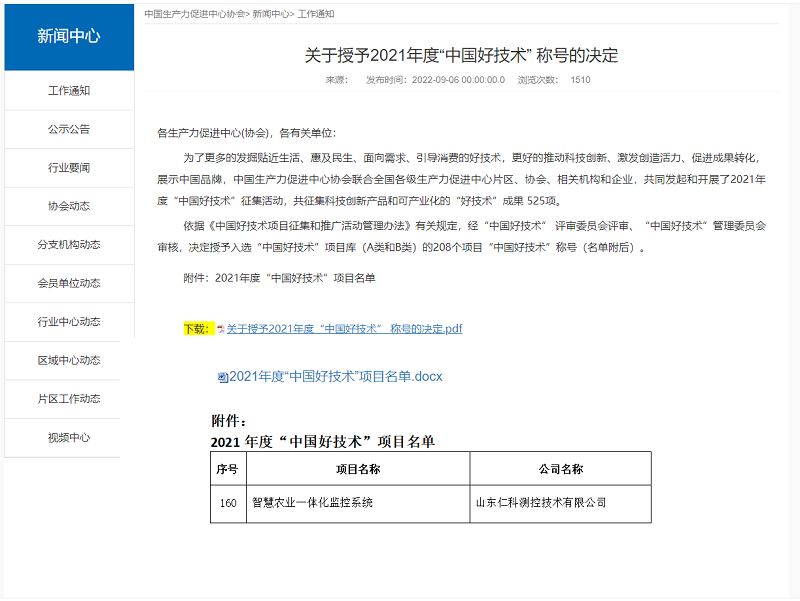The width and height of the screenshot is (800, 601).
Task: Go to 行业要闻 in the sidebar
Action: coord(69,168)
